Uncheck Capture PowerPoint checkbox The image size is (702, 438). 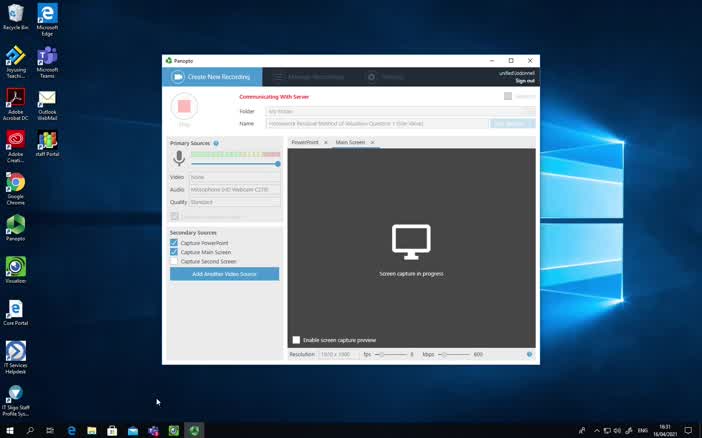point(174,243)
